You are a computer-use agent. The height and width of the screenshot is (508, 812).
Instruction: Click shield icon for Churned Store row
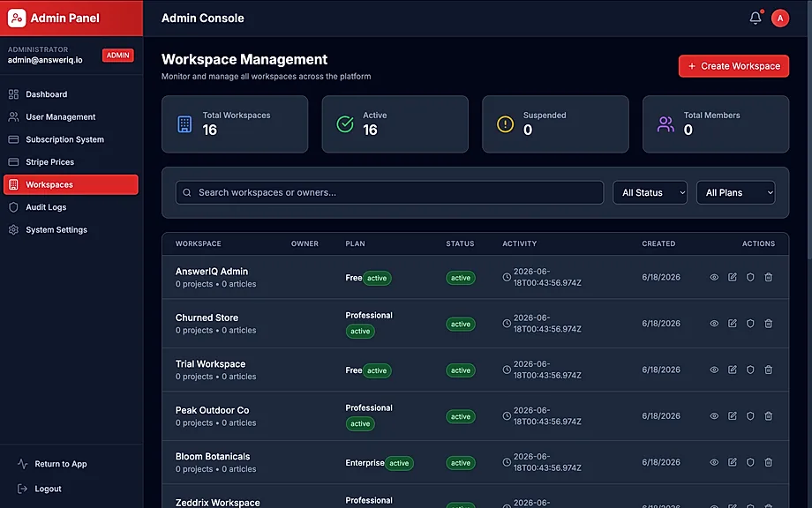(x=750, y=324)
